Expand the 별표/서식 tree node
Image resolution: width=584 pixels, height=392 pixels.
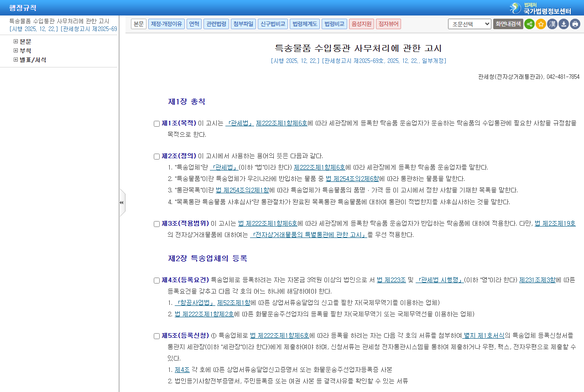16,60
